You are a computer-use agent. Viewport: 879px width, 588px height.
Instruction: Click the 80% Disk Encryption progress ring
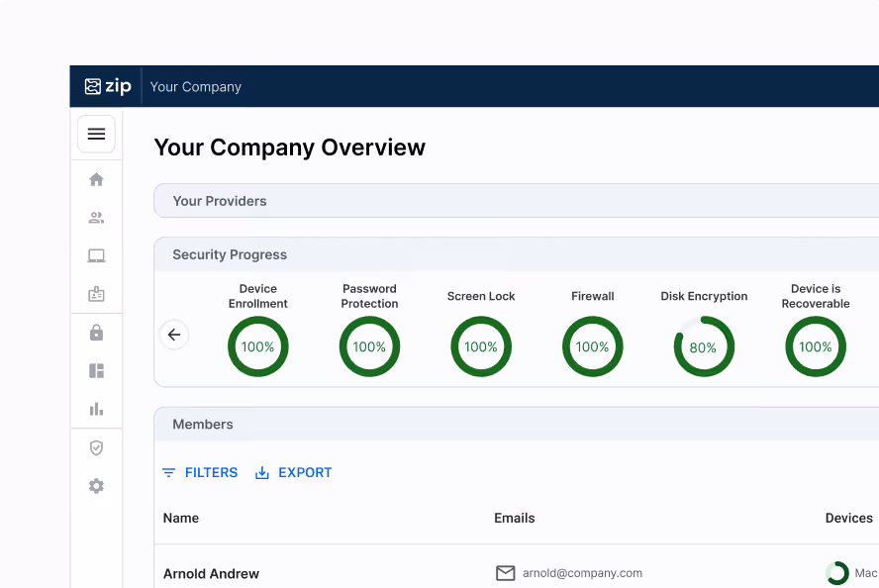pos(704,346)
